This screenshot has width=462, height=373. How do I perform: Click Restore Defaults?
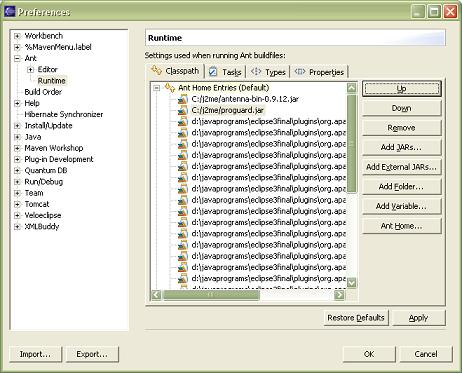click(356, 318)
